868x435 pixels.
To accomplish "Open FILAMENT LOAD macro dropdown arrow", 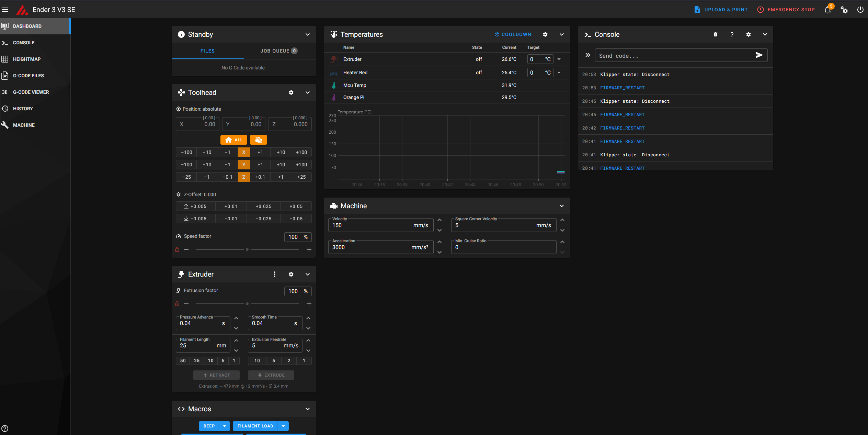I will point(283,426).
